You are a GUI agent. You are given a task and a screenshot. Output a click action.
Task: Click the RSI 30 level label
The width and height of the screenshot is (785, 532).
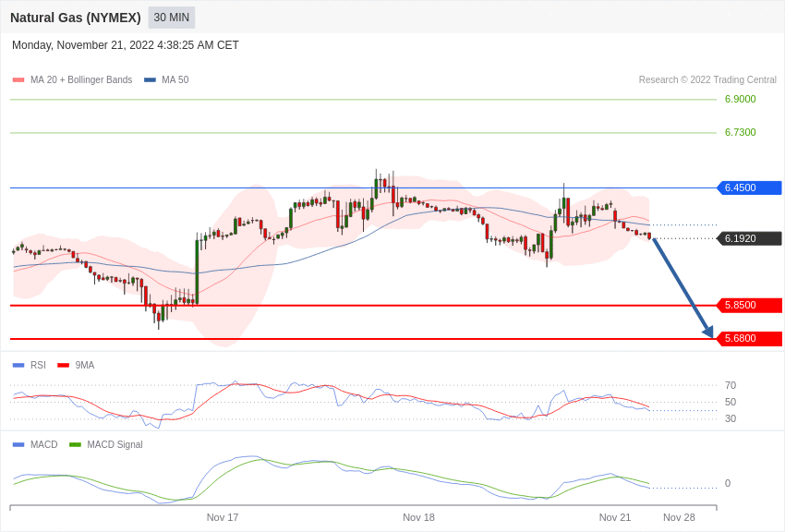(x=731, y=418)
